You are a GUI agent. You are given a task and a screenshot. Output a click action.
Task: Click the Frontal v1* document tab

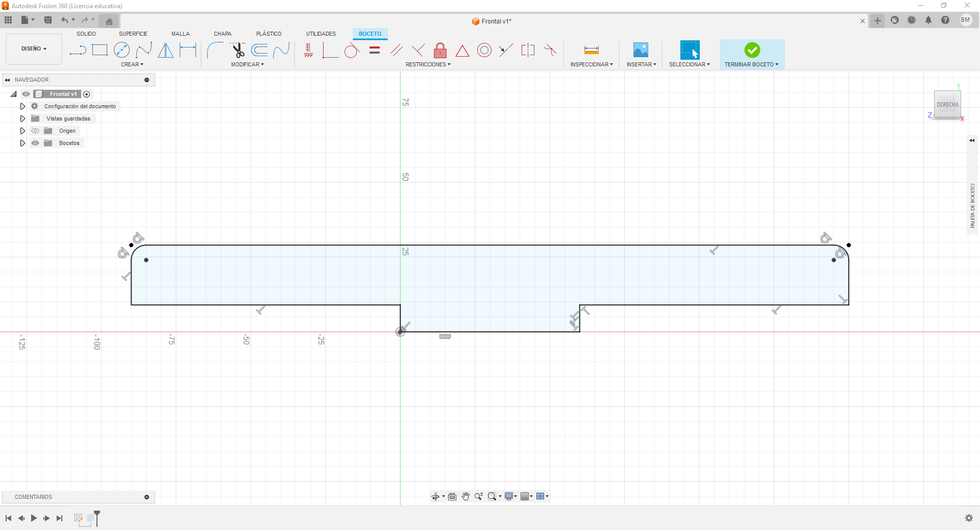[492, 21]
